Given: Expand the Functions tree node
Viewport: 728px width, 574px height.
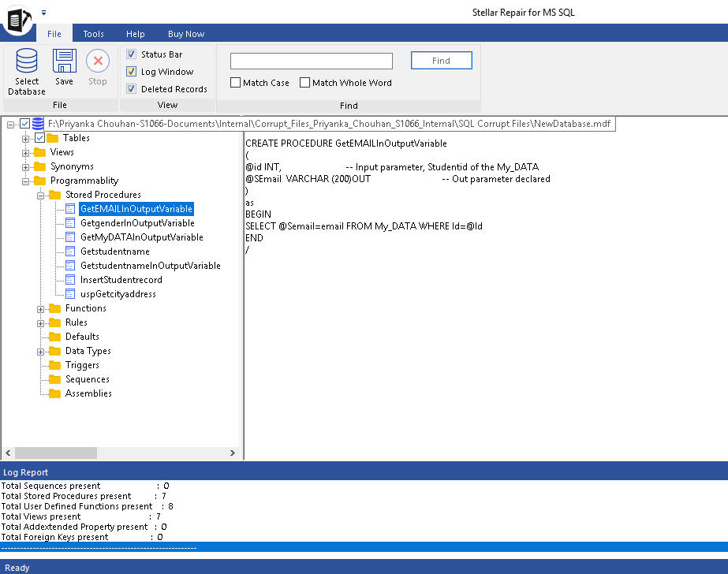Looking at the screenshot, I should pyautogui.click(x=40, y=310).
